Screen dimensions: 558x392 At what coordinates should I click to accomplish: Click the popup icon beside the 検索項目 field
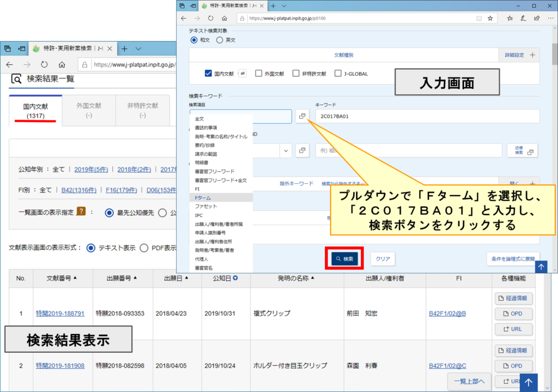click(x=302, y=116)
